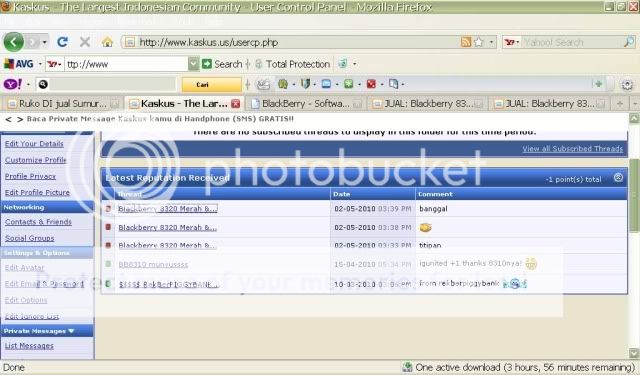The image size is (640, 375).
Task: Open the Yahoo search engine selector dropdown
Action: pyautogui.click(x=512, y=42)
